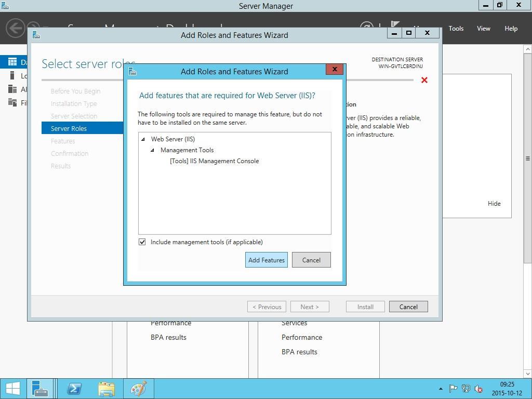Click the wizard title bar icon of inner dialog

point(132,71)
